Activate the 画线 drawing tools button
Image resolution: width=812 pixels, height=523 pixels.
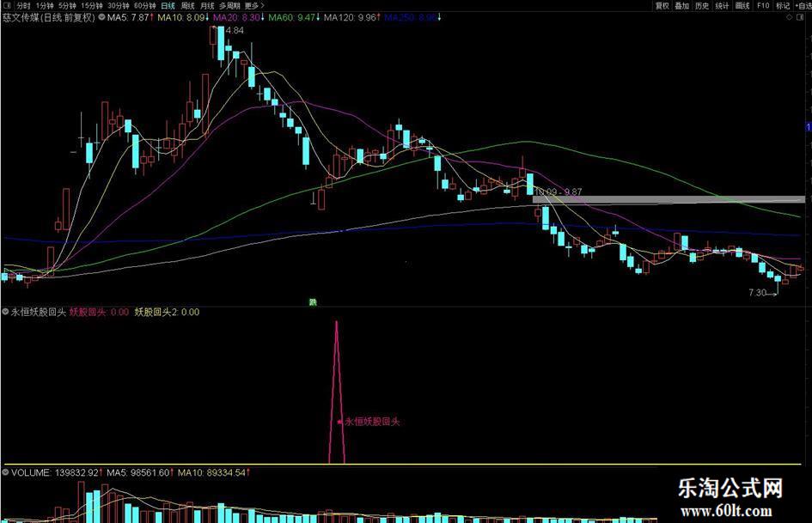click(x=742, y=6)
